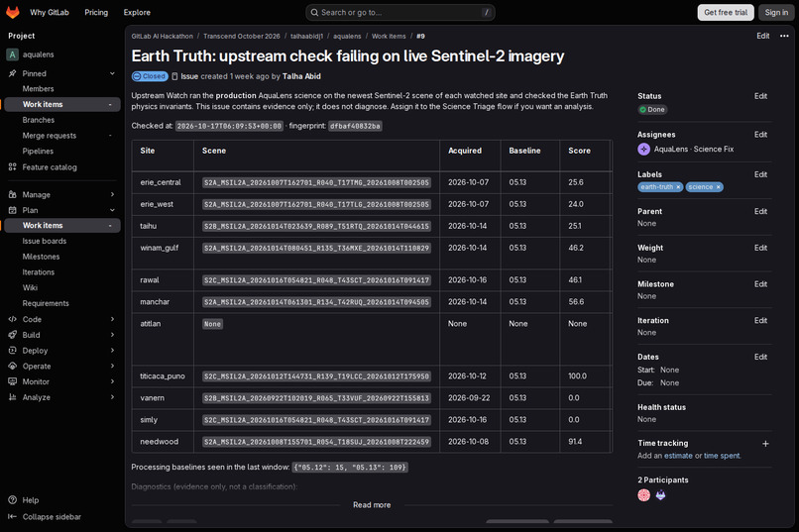
Task: Click the Pinned pin icon
Action: point(12,74)
